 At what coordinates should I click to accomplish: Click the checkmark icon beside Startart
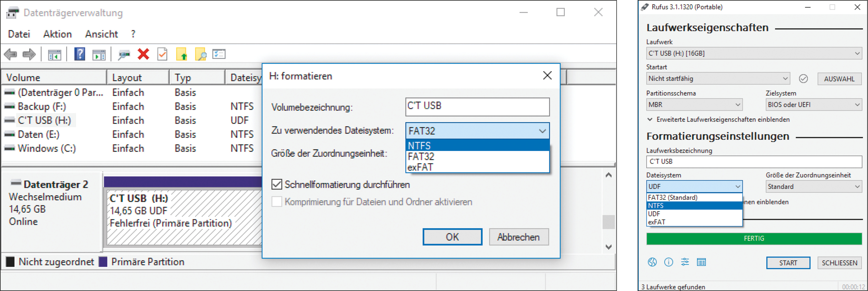pyautogui.click(x=803, y=79)
